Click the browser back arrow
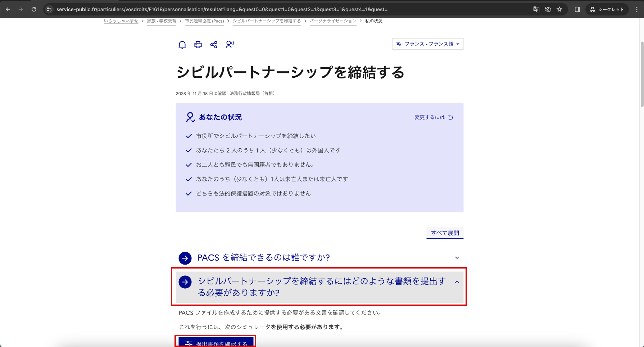The height and width of the screenshot is (347, 644). 8,9
